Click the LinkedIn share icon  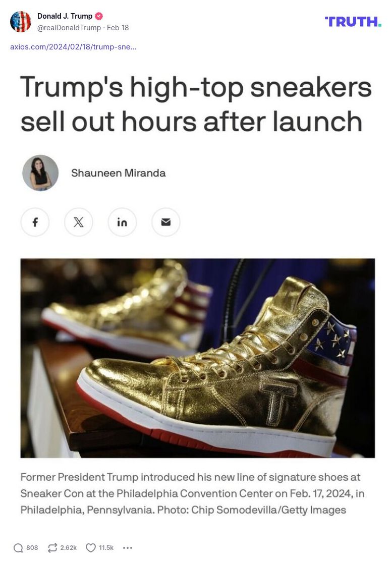122,222
